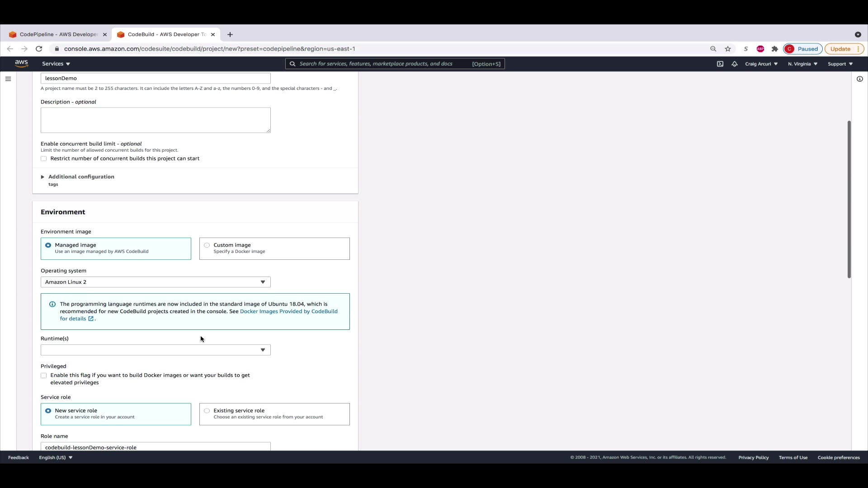Click the notifications bell icon
Screen dimensions: 868x488
tap(735, 64)
